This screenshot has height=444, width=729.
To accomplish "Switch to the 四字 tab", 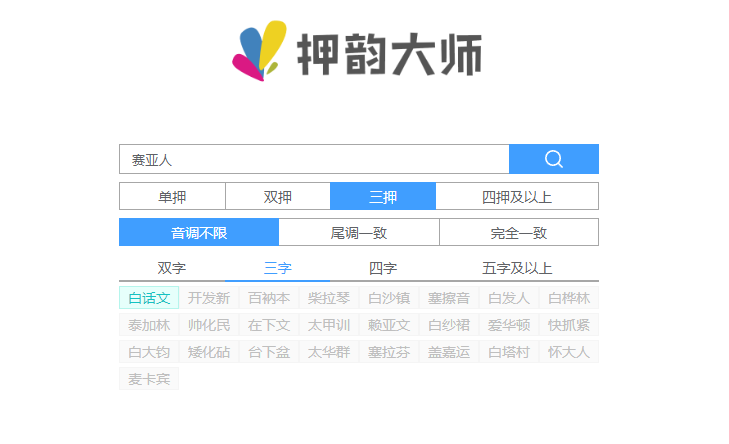I will coord(383,268).
